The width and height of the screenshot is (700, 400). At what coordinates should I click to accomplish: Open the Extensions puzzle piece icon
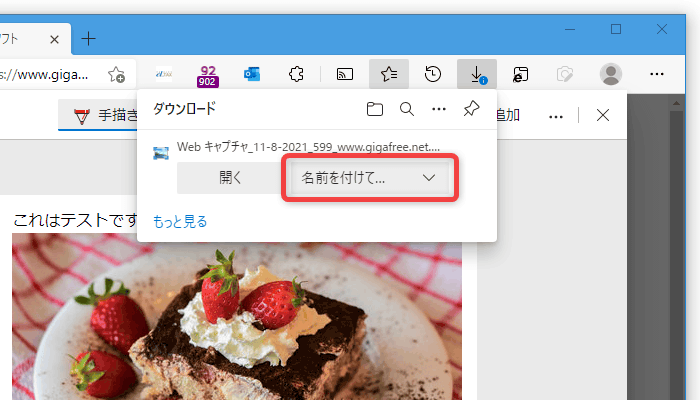(296, 74)
